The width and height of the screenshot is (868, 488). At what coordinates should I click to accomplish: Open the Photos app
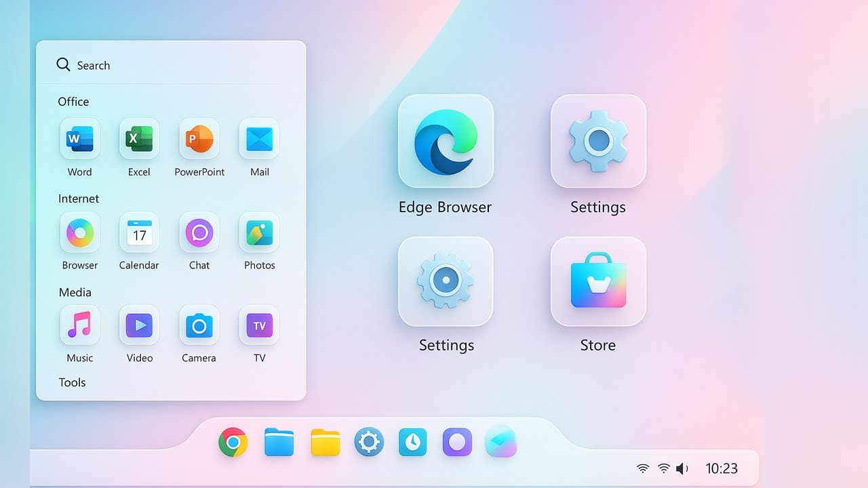pos(259,232)
